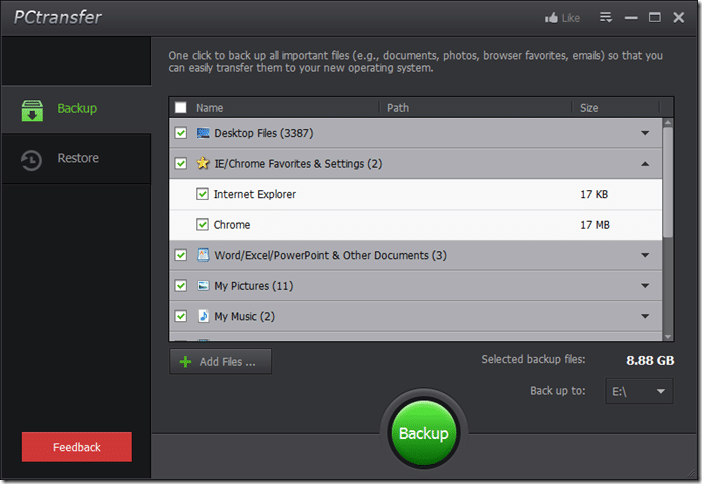Uncheck the Internet Explorer checkbox
702x484 pixels.
tap(202, 194)
